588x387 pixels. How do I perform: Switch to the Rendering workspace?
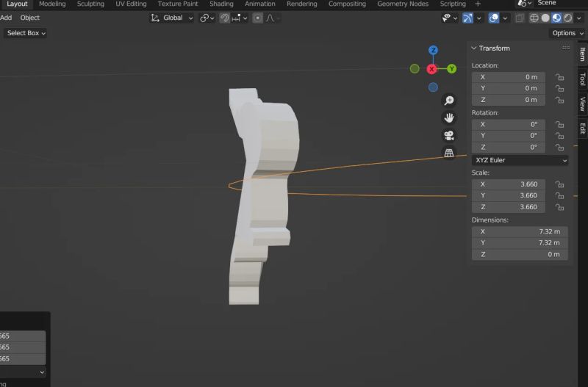(x=302, y=4)
